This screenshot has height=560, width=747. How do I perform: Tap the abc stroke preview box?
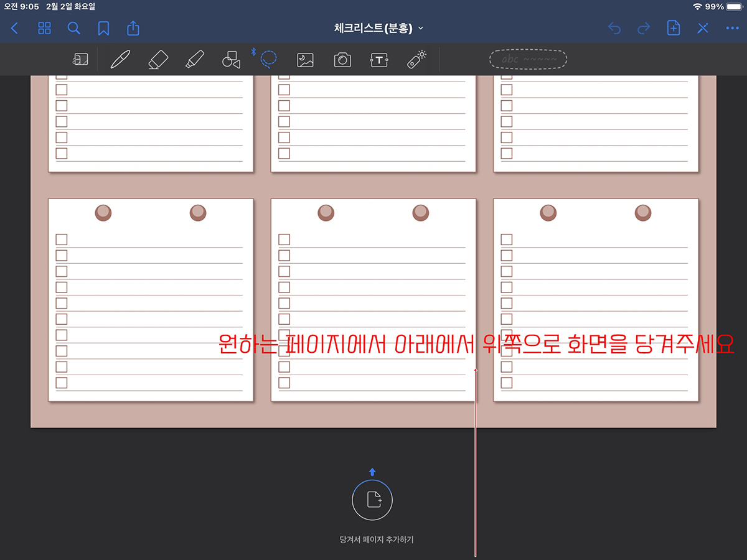[529, 60]
